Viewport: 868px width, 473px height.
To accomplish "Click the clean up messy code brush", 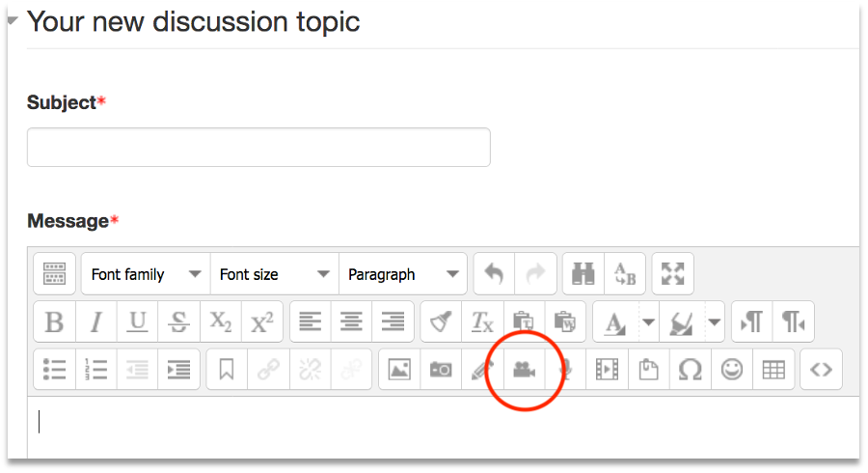I will pyautogui.click(x=442, y=321).
